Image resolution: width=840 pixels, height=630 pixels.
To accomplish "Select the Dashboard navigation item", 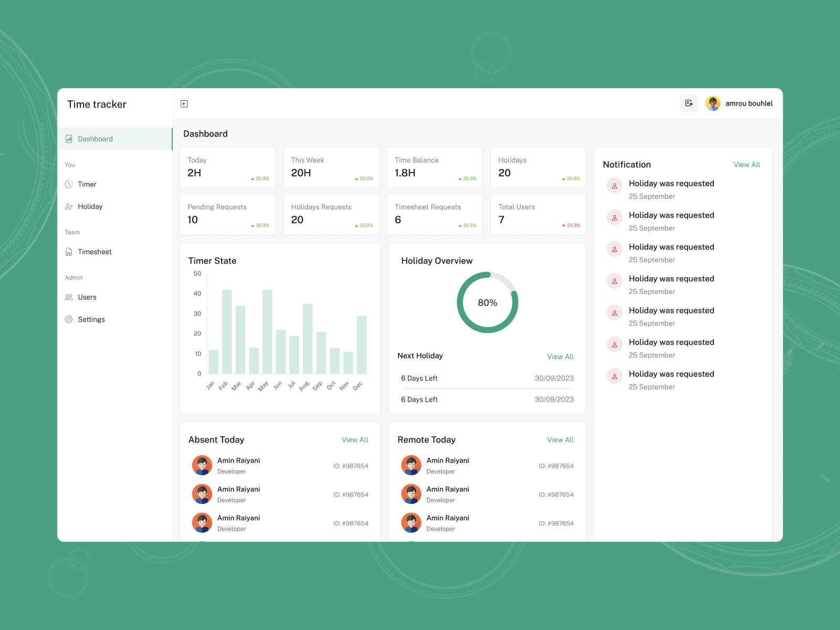I will tap(95, 139).
